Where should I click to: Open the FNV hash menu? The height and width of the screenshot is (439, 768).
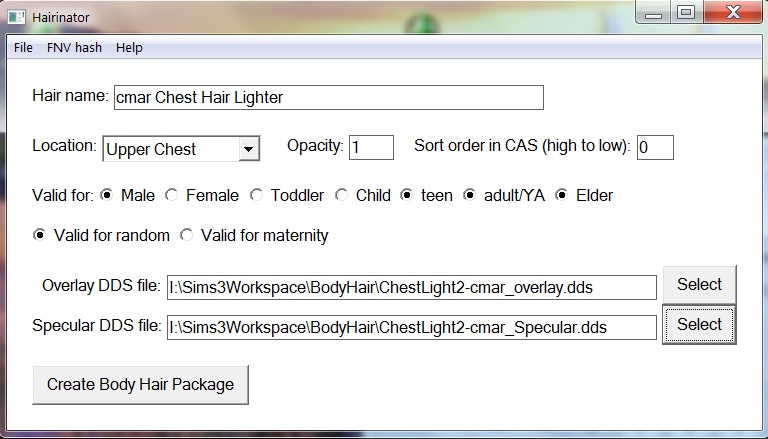pyautogui.click(x=74, y=48)
